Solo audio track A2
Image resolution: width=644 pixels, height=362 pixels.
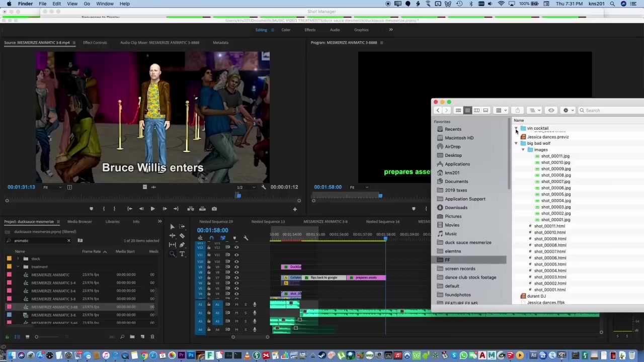[246, 313]
